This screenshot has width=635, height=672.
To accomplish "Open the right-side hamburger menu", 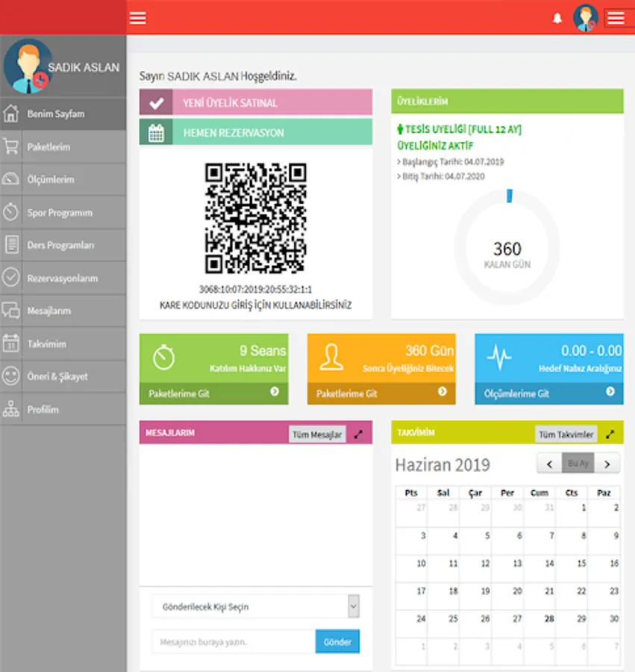I will (616, 18).
